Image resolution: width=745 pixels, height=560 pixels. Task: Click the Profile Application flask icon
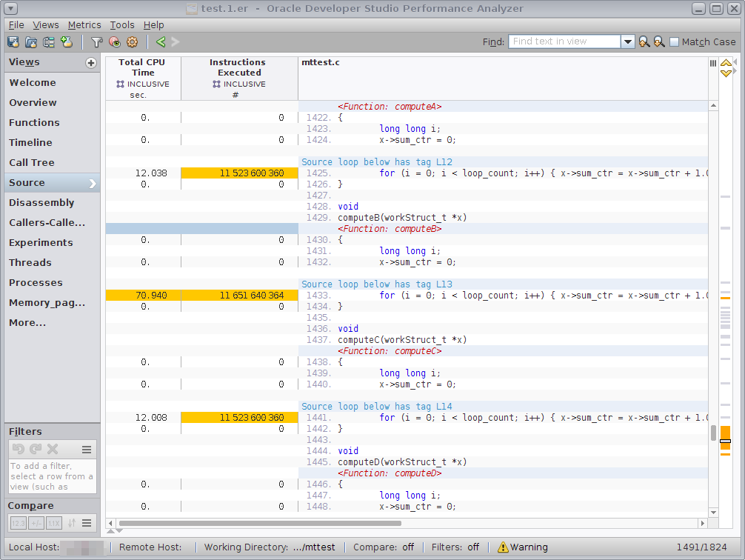pyautogui.click(x=67, y=42)
